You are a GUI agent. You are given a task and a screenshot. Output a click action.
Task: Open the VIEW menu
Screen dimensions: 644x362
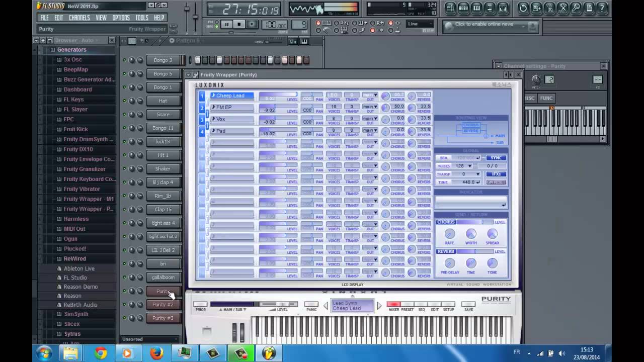click(x=101, y=18)
